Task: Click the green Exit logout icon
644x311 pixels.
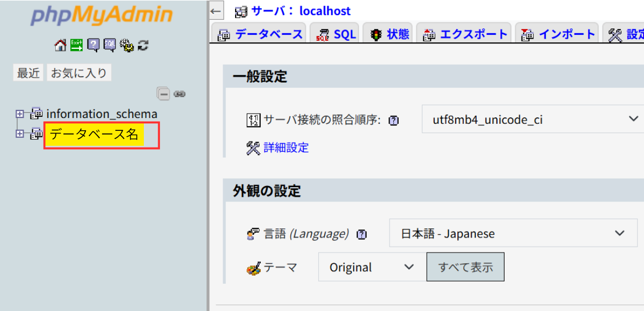Action: point(77,46)
